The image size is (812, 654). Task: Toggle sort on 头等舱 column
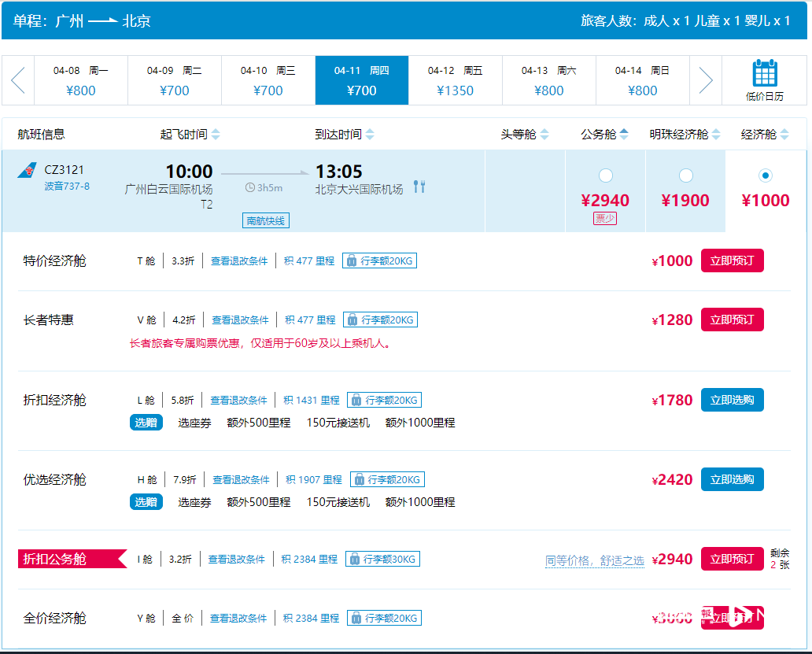coord(544,135)
